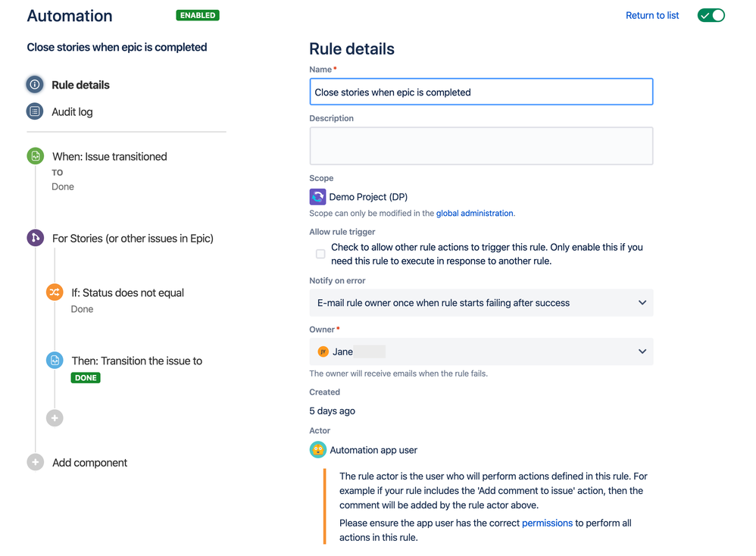
Task: Select Rule details in the sidebar
Action: coord(80,85)
